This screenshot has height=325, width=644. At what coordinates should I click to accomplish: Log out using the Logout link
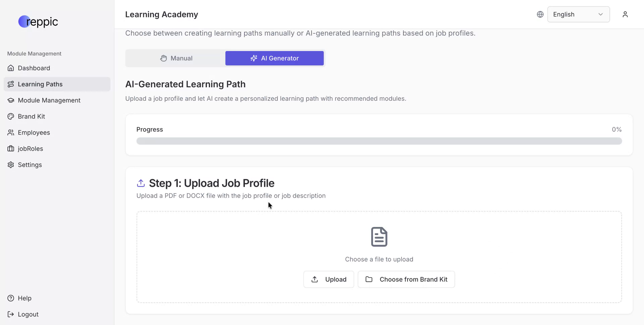[28, 314]
